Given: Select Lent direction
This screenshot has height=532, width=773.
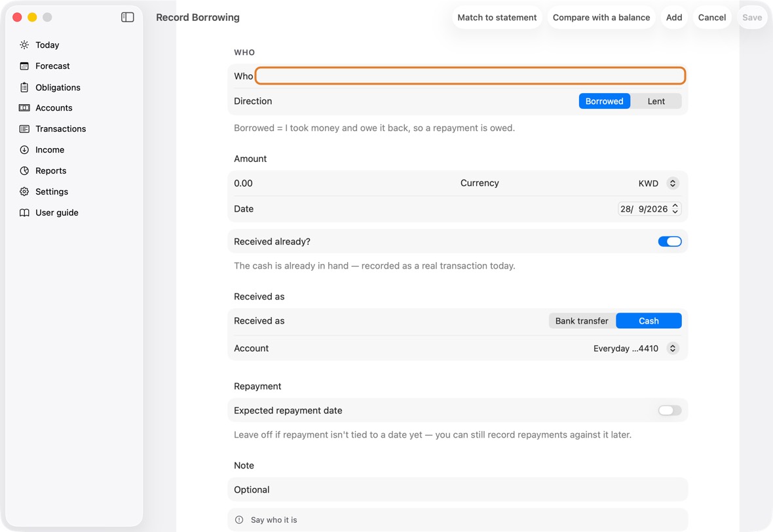Looking at the screenshot, I should [656, 101].
